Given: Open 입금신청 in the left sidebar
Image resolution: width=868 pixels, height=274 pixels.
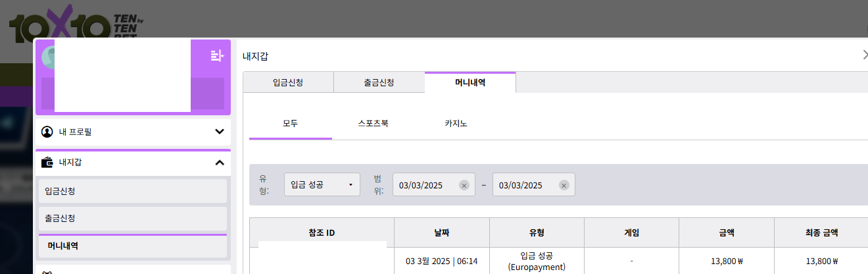Looking at the screenshot, I should click(x=132, y=191).
